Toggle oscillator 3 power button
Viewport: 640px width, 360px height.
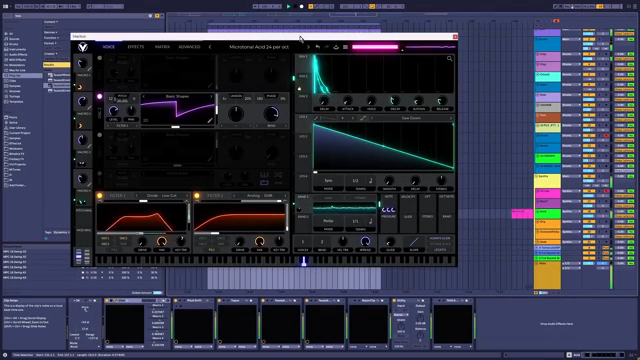point(99,135)
